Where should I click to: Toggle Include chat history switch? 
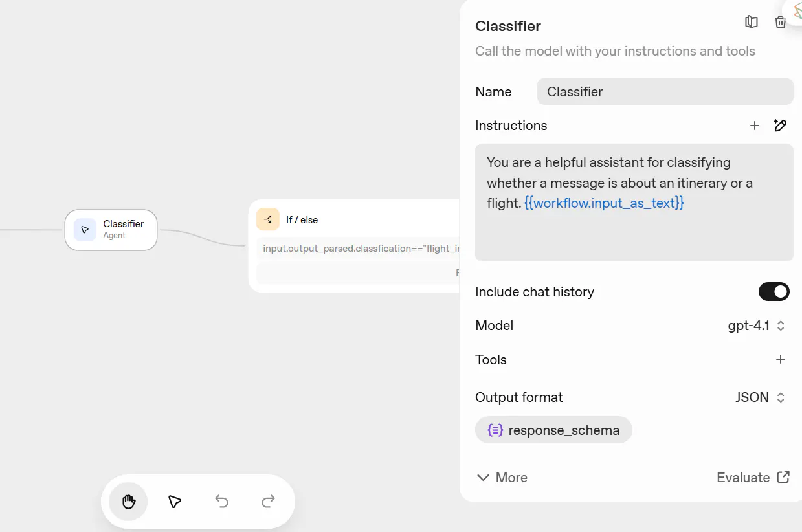click(774, 292)
